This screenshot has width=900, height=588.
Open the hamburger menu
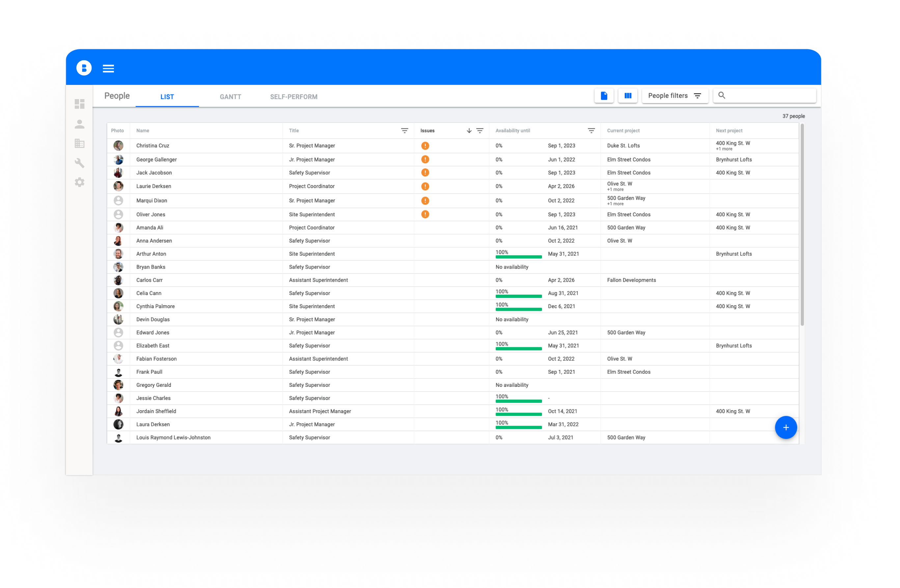coord(108,68)
